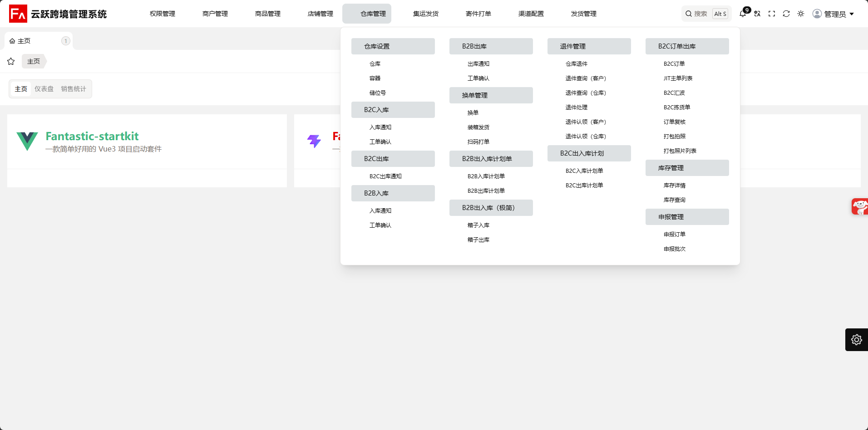Screen dimensions: 868x430
Task: Open the B2C汇波 submenu item
Action: pyautogui.click(x=674, y=93)
